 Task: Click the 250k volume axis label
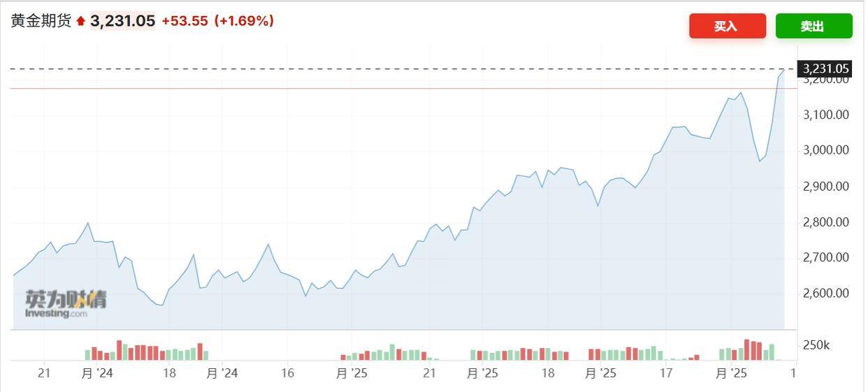tap(816, 345)
